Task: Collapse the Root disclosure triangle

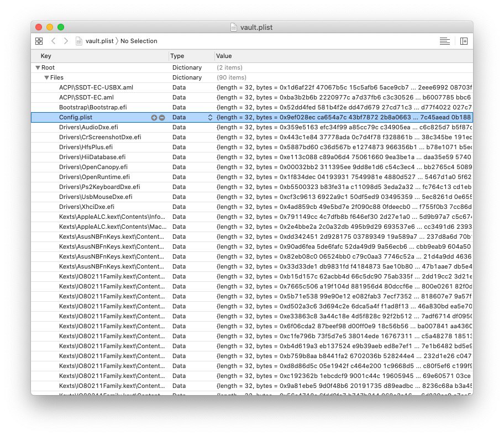Action: [38, 67]
